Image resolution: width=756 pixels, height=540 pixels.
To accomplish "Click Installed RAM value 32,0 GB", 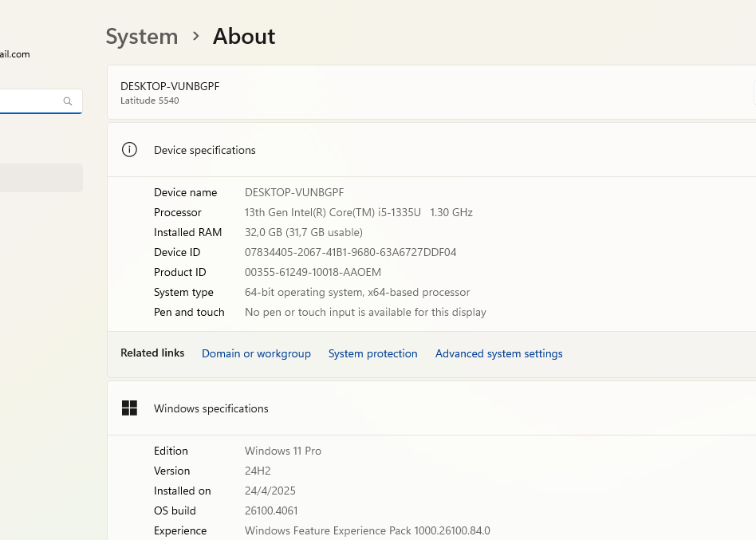I will pyautogui.click(x=304, y=232).
